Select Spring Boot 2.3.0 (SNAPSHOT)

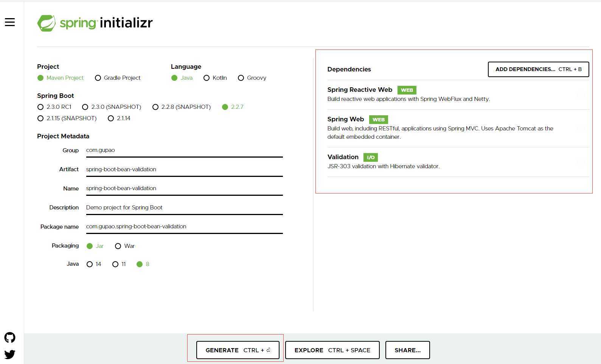[112, 107]
